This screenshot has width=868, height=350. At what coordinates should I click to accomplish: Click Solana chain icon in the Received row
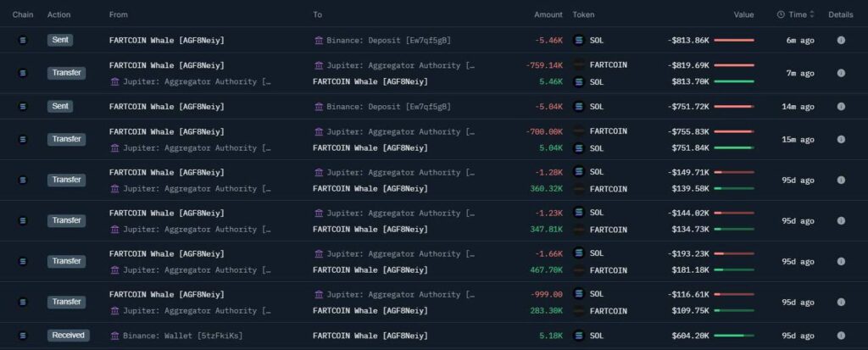23,335
